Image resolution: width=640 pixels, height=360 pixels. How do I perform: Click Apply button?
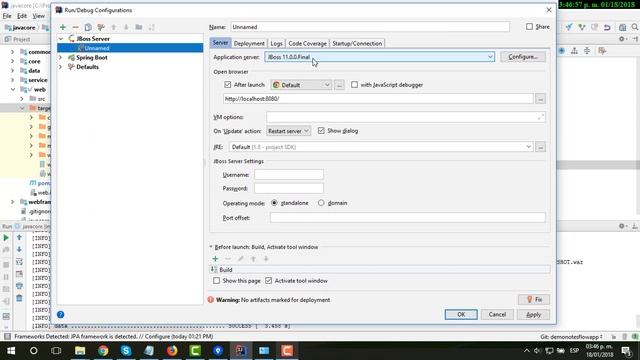(533, 314)
